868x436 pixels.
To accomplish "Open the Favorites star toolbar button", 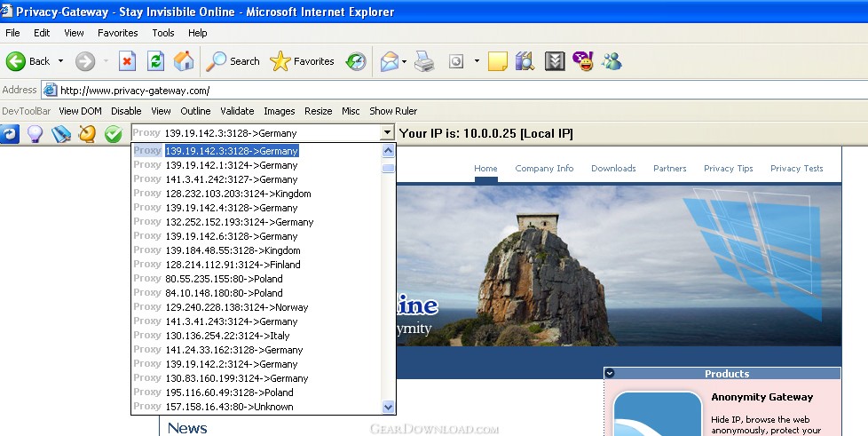I will (303, 61).
